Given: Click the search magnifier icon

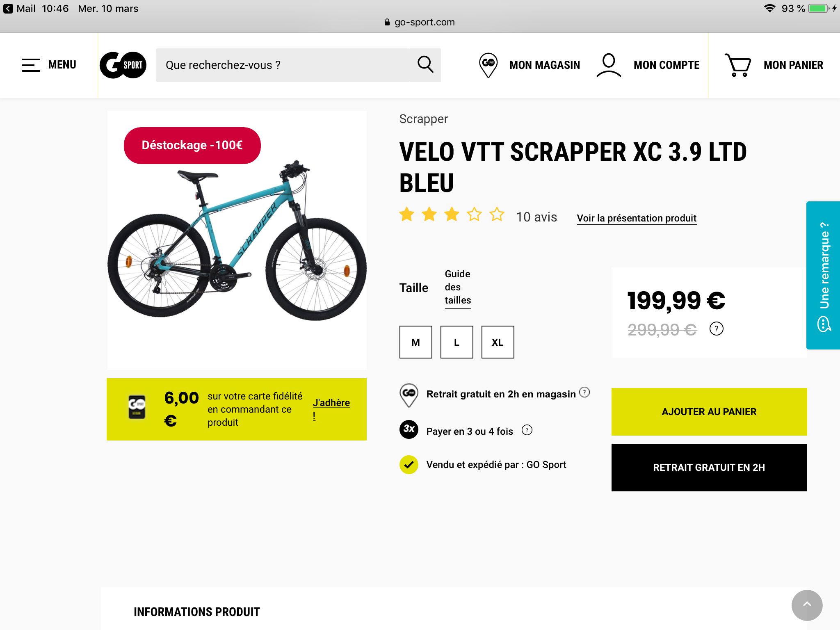Looking at the screenshot, I should tap(425, 65).
